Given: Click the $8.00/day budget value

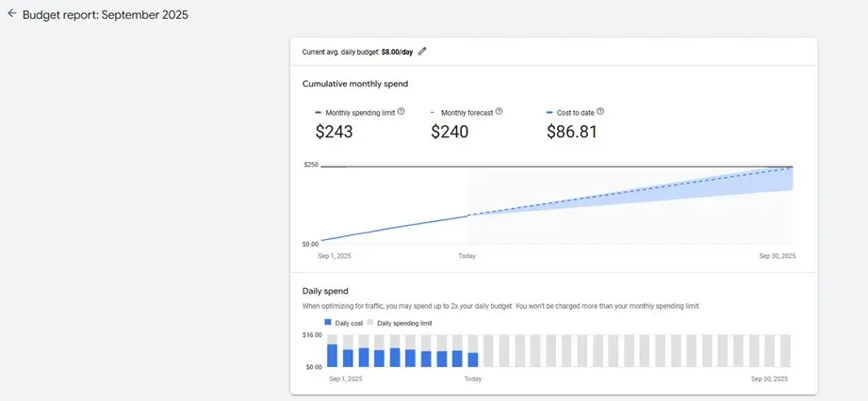Looking at the screenshot, I should 398,52.
